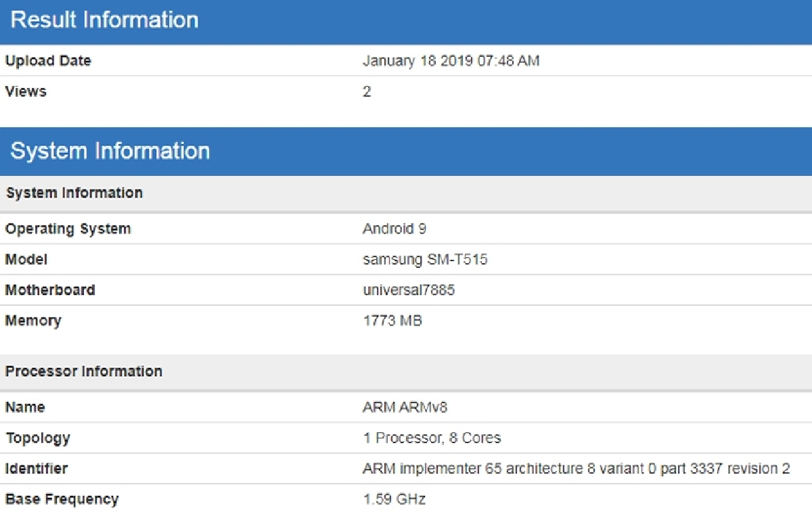Click the ARM implementer identifier value

point(576,468)
